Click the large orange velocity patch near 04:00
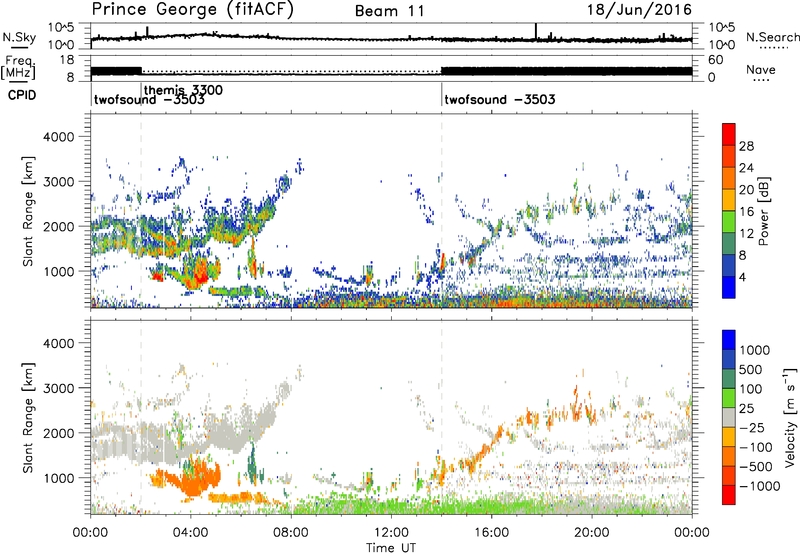The image size is (800, 554). (193, 478)
